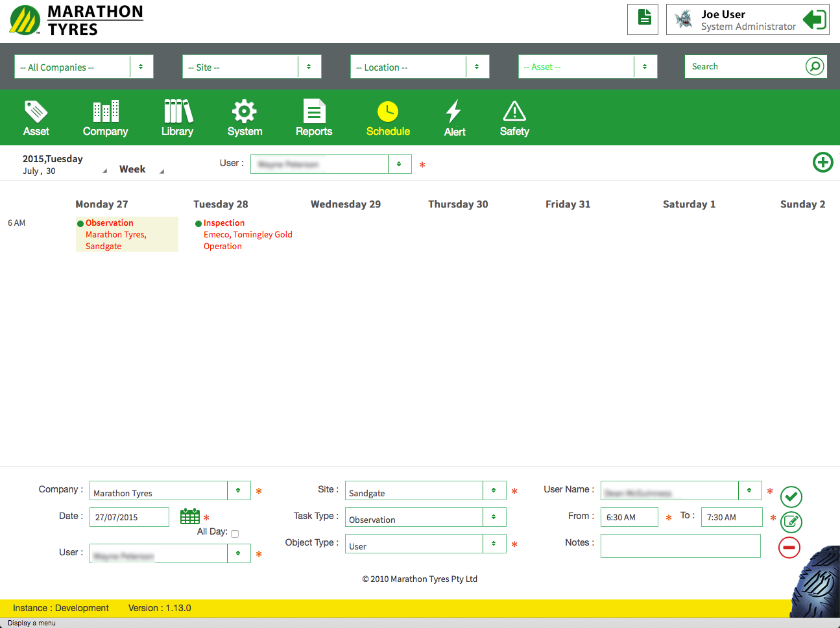Image resolution: width=840 pixels, height=628 pixels.
Task: Open the Company buildings icon
Action: click(105, 112)
